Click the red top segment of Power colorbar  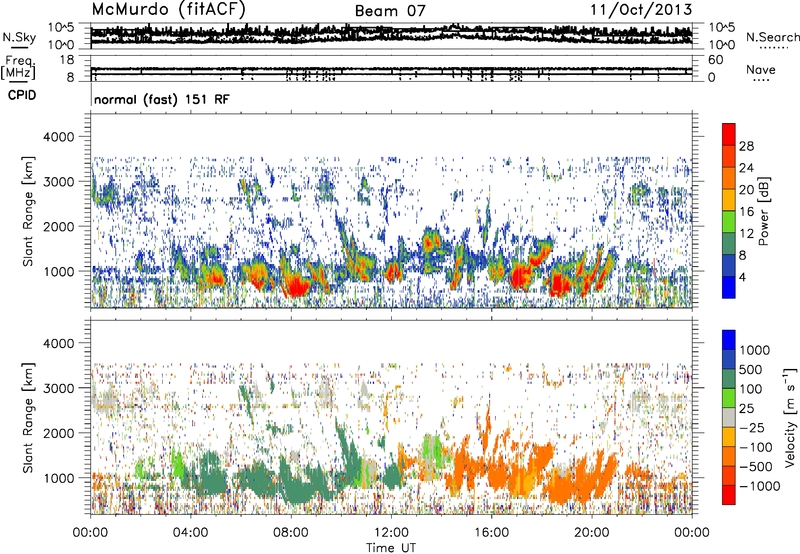click(x=729, y=134)
